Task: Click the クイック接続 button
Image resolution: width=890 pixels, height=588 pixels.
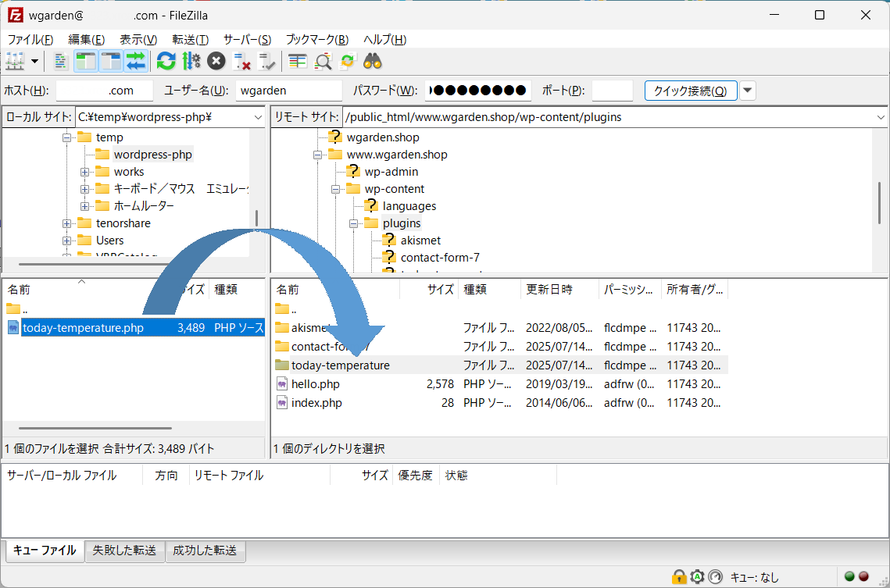Action: 690,91
